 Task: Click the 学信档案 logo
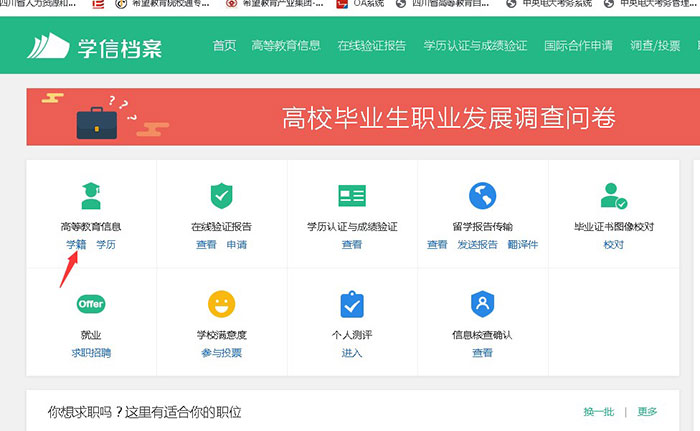coord(94,46)
